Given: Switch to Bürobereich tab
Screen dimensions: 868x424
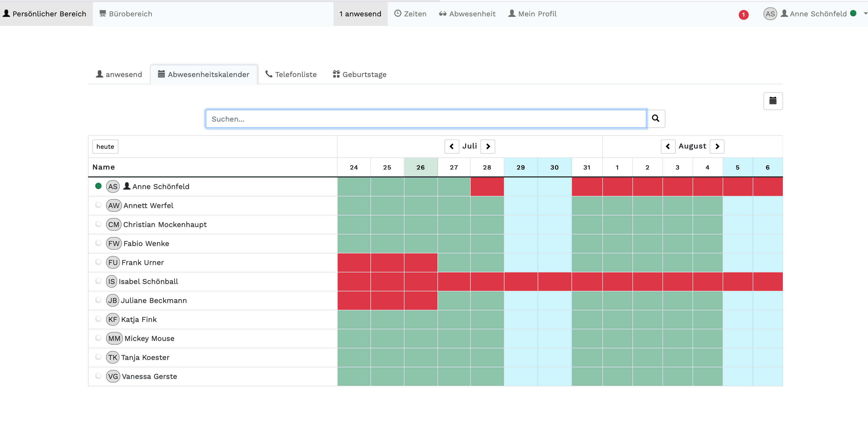Looking at the screenshot, I should tap(126, 14).
